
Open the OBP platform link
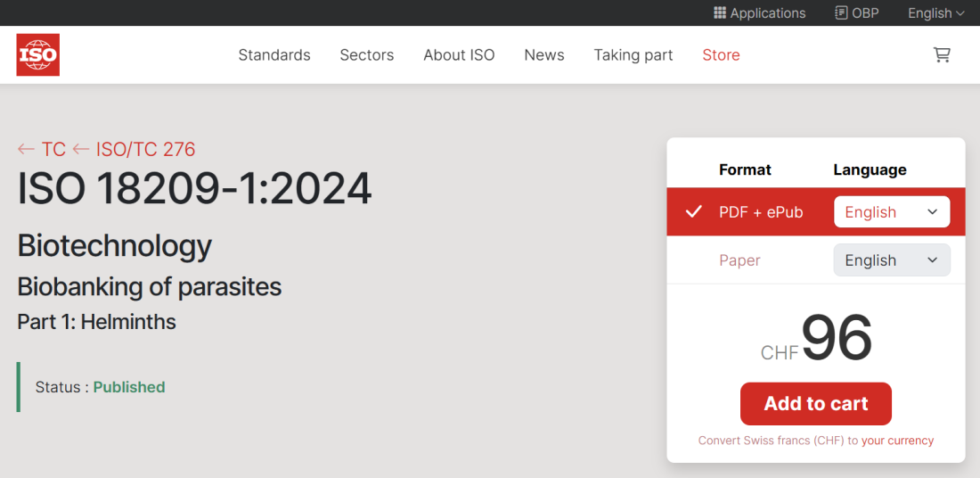pyautogui.click(x=857, y=13)
